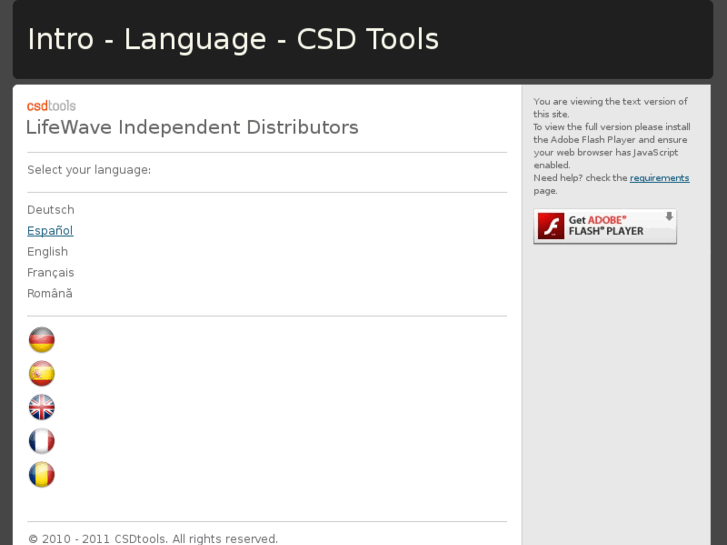This screenshot has height=545, width=727.
Task: Select the United Kingdom flag icon
Action: (42, 407)
